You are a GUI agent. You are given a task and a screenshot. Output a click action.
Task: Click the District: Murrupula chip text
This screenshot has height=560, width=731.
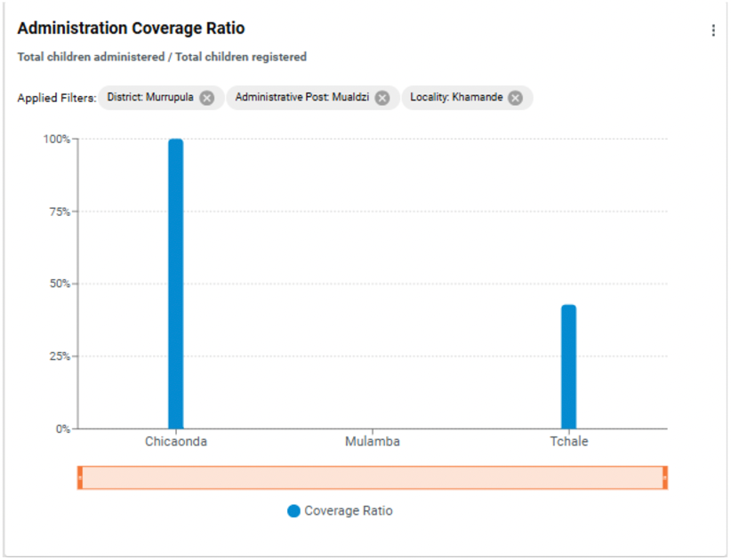pyautogui.click(x=149, y=98)
